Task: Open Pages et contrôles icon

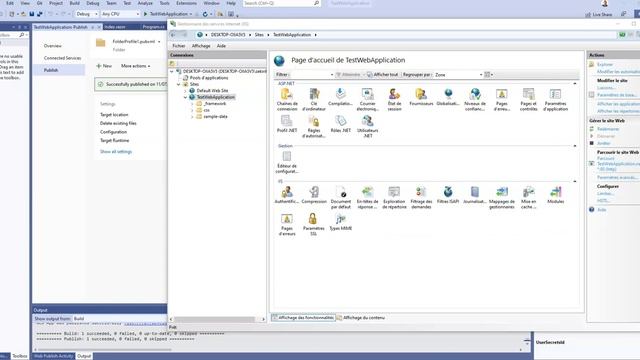Action: (529, 100)
